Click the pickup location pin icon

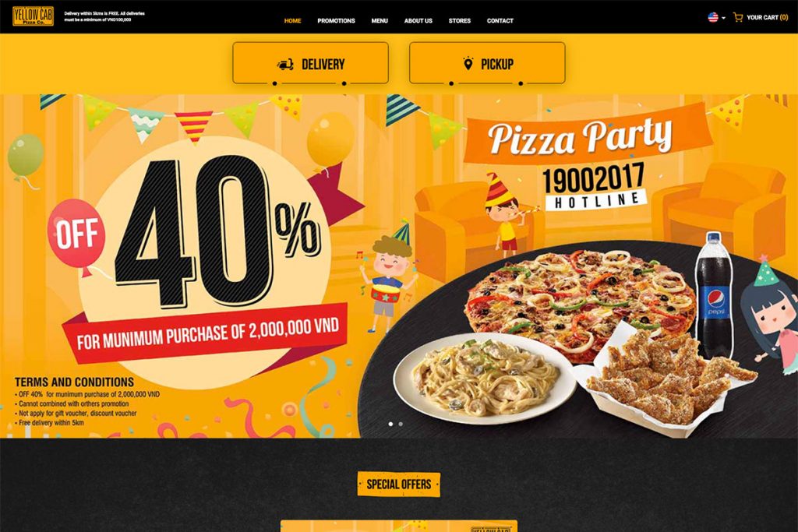(x=468, y=64)
